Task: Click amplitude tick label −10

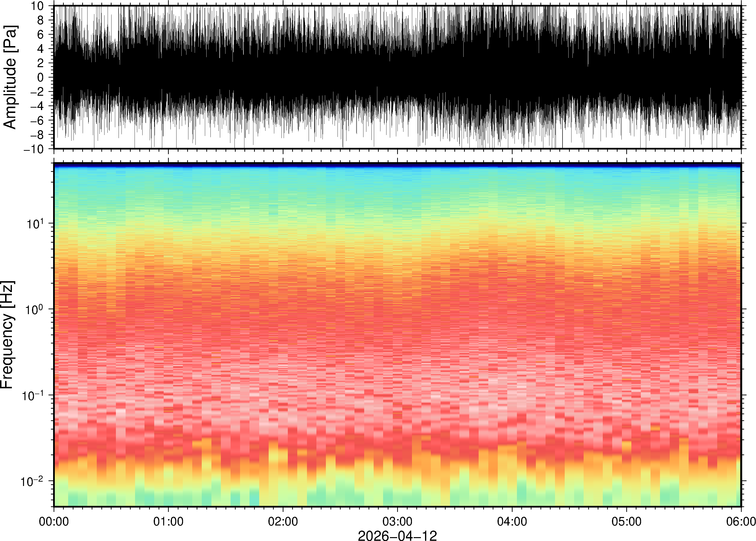Action: point(34,149)
